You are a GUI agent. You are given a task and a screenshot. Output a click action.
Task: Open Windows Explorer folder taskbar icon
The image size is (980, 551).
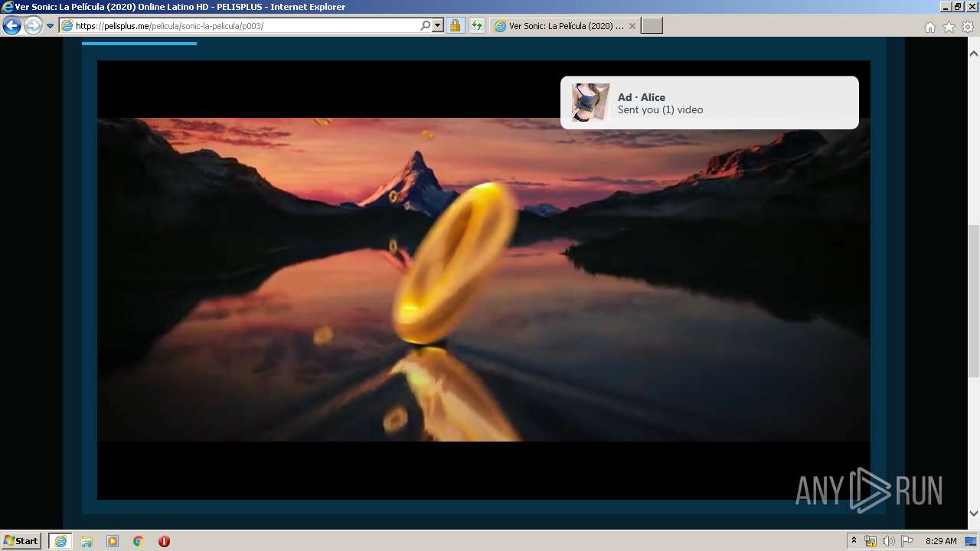click(87, 541)
